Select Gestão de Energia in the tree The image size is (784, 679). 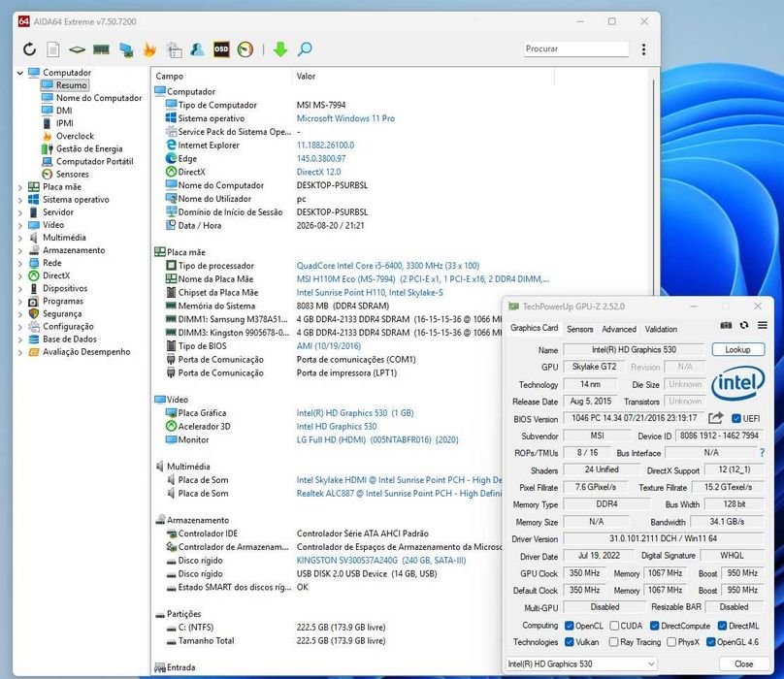[x=89, y=148]
